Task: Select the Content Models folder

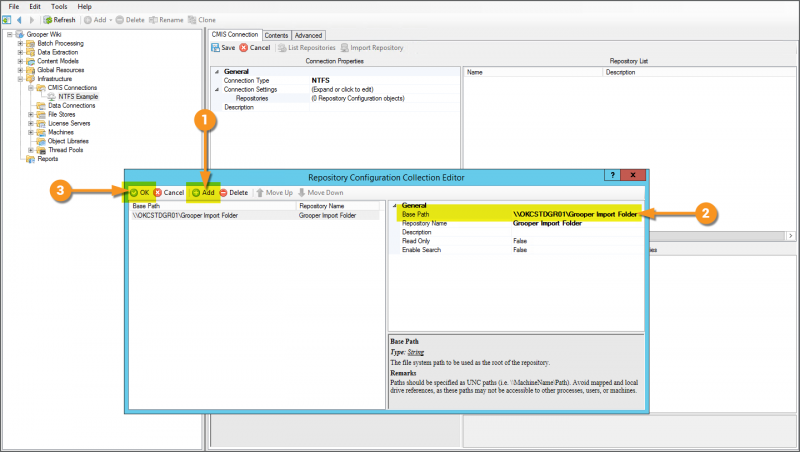Action: (x=58, y=61)
